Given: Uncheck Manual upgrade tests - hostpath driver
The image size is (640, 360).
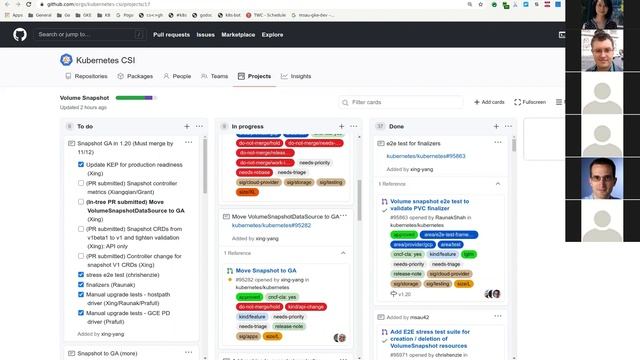Looking at the screenshot, I should coord(81,294).
